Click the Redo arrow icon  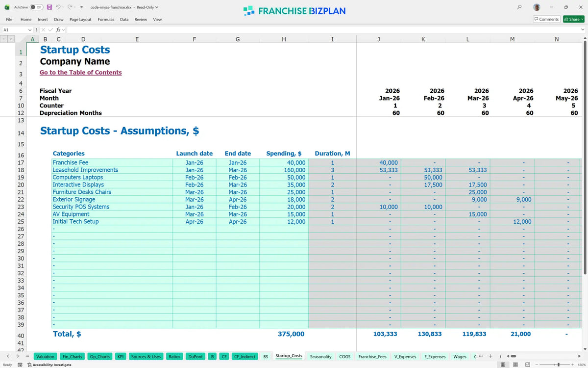point(70,7)
